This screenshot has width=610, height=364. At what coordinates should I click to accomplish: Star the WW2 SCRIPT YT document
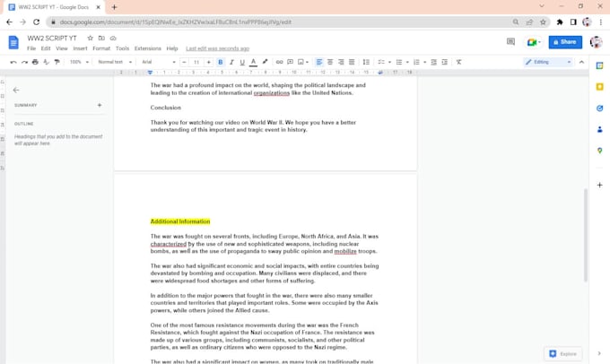91,39
